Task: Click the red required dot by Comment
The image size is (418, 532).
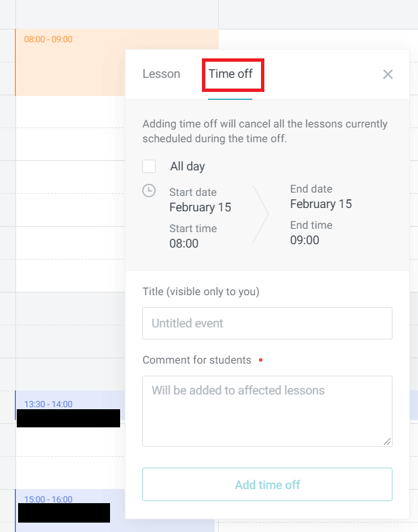Action: pyautogui.click(x=260, y=360)
